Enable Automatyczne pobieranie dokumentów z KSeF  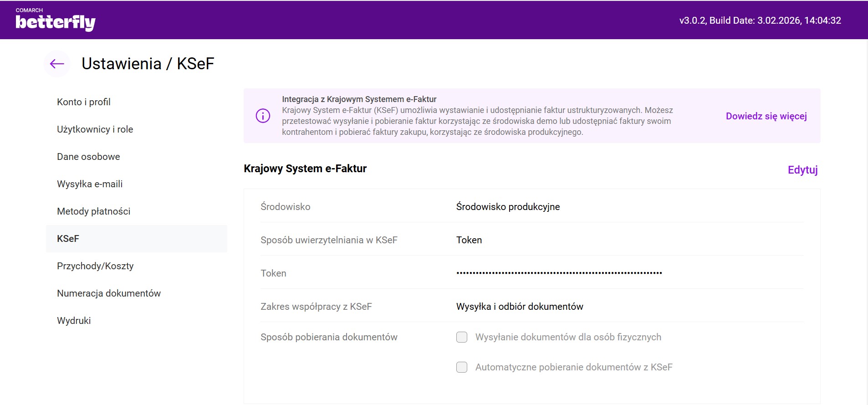(462, 367)
